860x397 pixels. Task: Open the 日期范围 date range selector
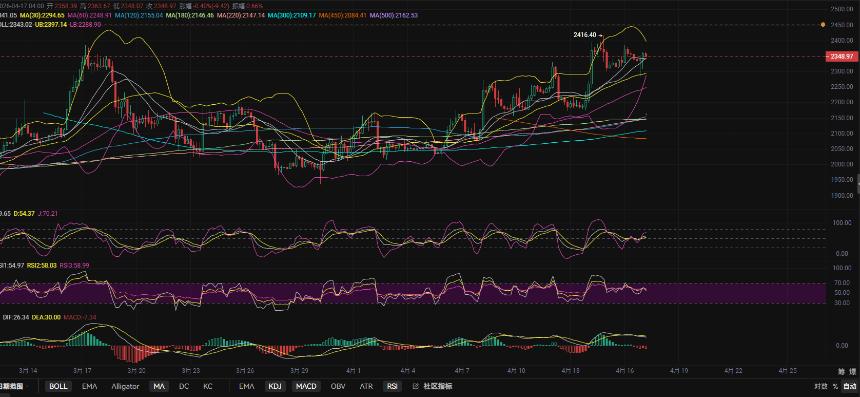11,386
